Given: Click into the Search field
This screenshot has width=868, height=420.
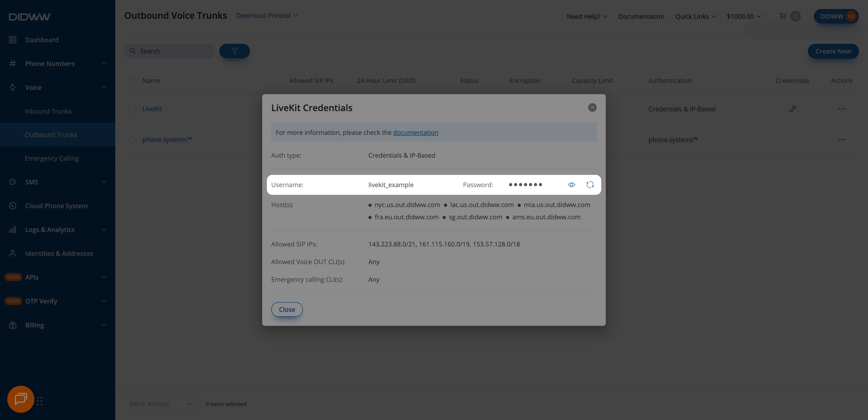Looking at the screenshot, I should [170, 51].
